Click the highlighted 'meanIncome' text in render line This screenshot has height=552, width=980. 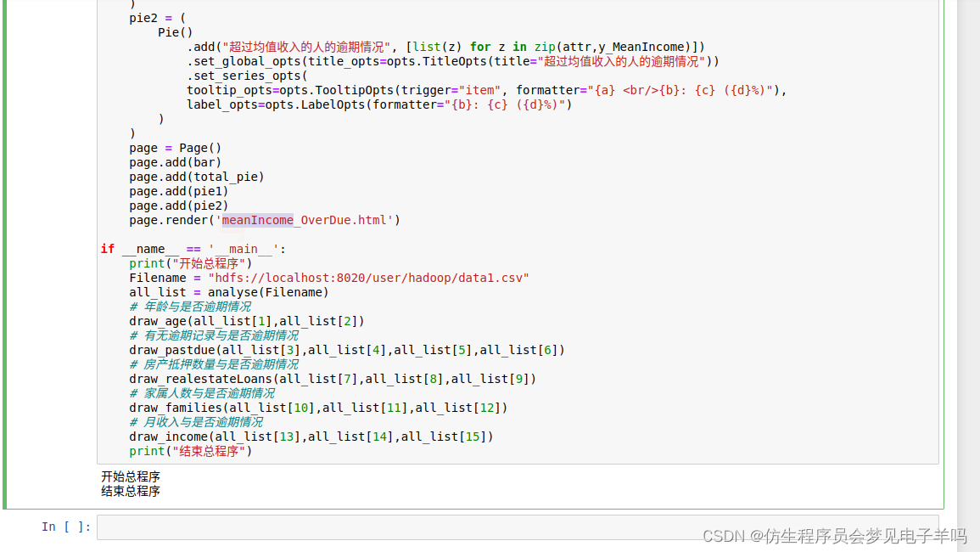pyautogui.click(x=257, y=220)
